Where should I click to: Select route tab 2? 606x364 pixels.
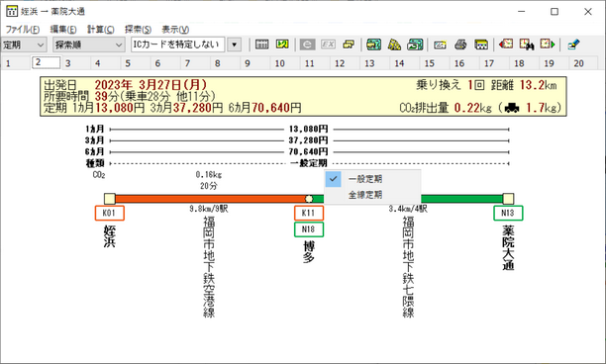point(46,62)
